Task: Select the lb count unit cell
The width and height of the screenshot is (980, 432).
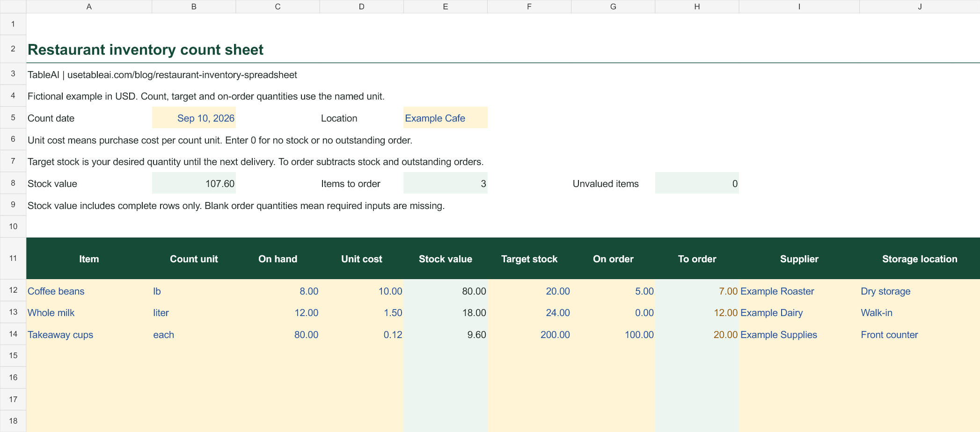Action: coord(194,291)
